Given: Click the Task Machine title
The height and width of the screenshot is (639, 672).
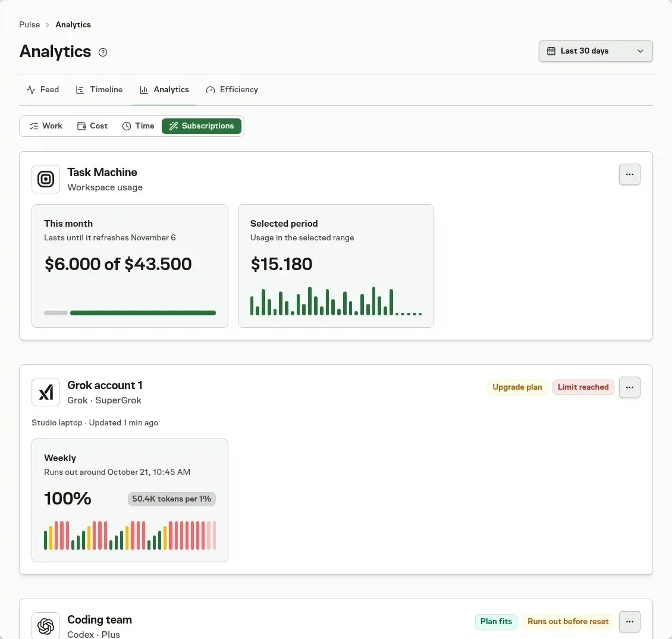Looking at the screenshot, I should [102, 173].
